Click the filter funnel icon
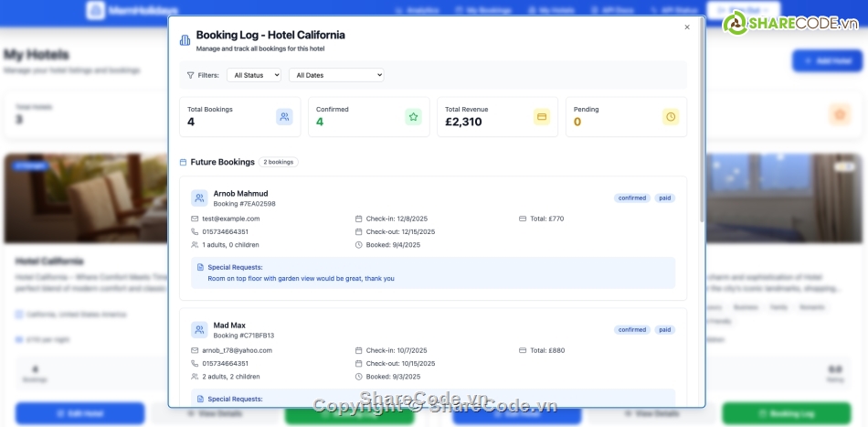The image size is (868, 427). pyautogui.click(x=190, y=75)
